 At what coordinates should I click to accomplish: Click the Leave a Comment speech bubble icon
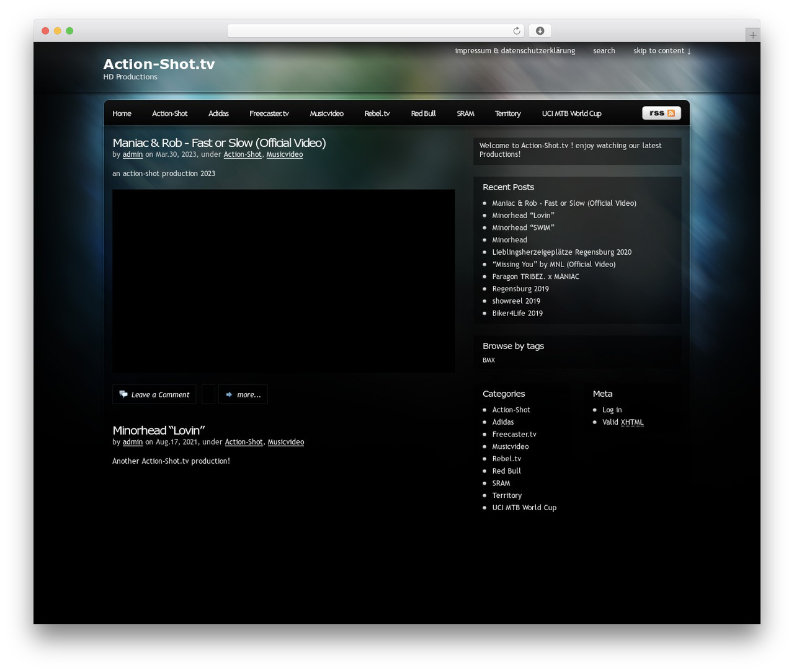coord(123,394)
